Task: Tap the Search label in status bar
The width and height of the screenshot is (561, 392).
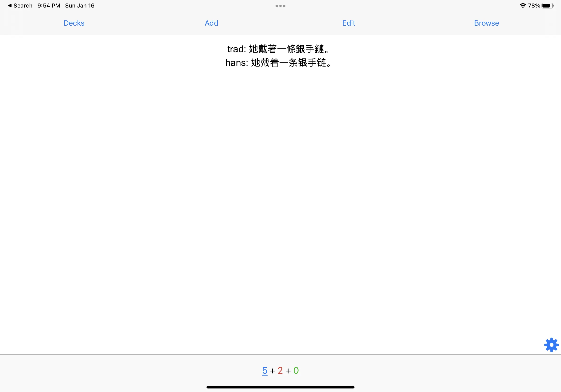Action: (x=23, y=5)
